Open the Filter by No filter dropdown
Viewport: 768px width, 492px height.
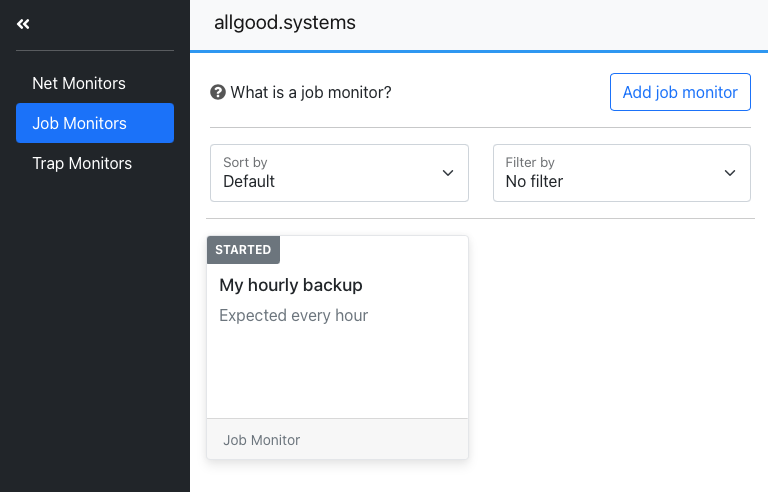coord(622,173)
